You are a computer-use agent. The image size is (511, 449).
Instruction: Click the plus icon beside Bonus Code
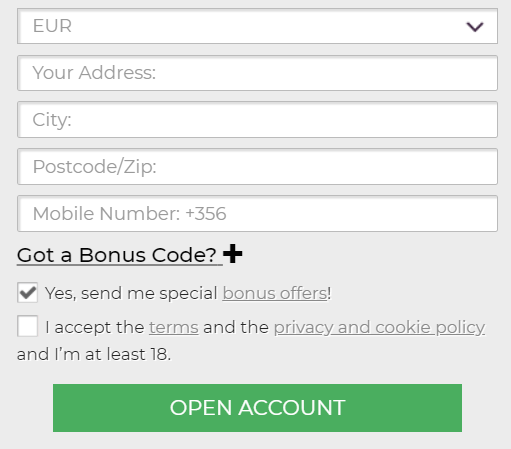click(233, 254)
